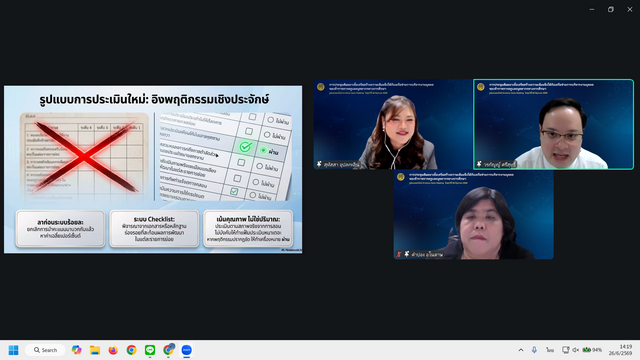Click the pin icon on the active speaker tile
Image resolution: width=640 pixels, height=360 pixels.
tap(479, 164)
